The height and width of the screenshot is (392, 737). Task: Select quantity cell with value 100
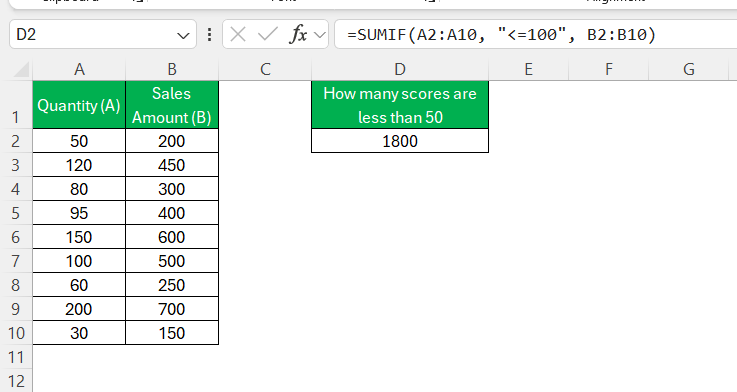(x=79, y=260)
